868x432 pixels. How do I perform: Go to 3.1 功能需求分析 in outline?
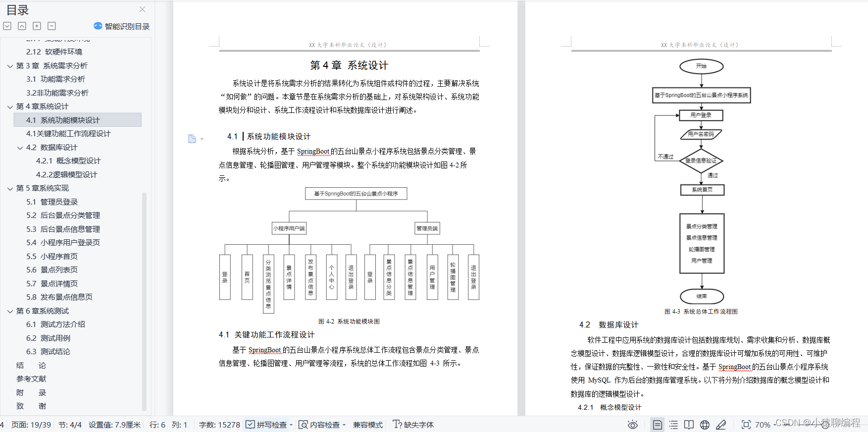coord(55,79)
